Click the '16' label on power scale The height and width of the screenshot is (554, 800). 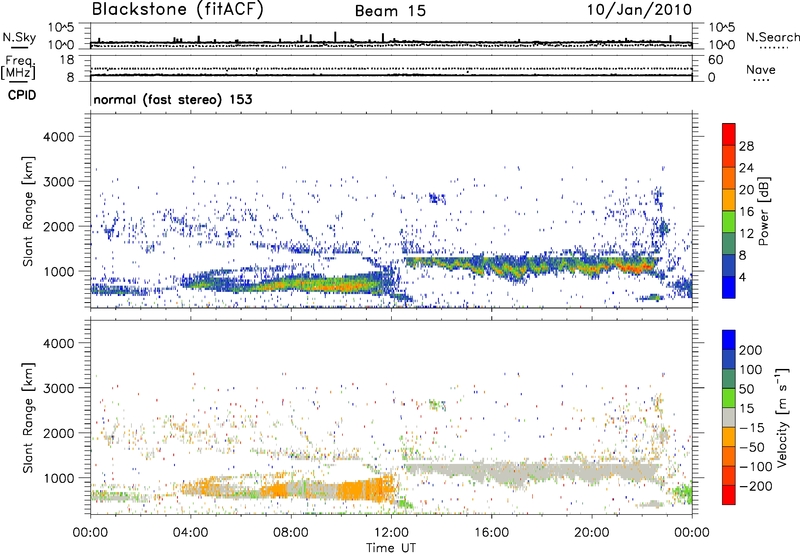(746, 212)
